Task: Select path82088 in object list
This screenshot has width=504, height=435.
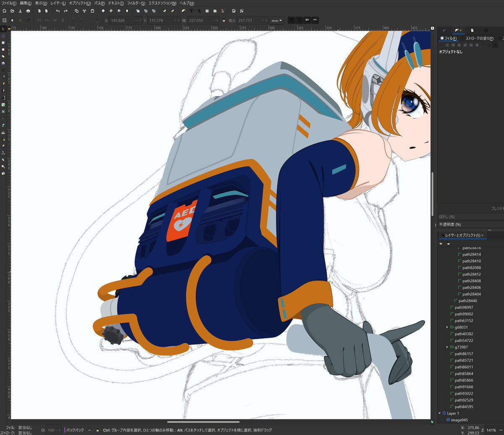Action: point(472,268)
